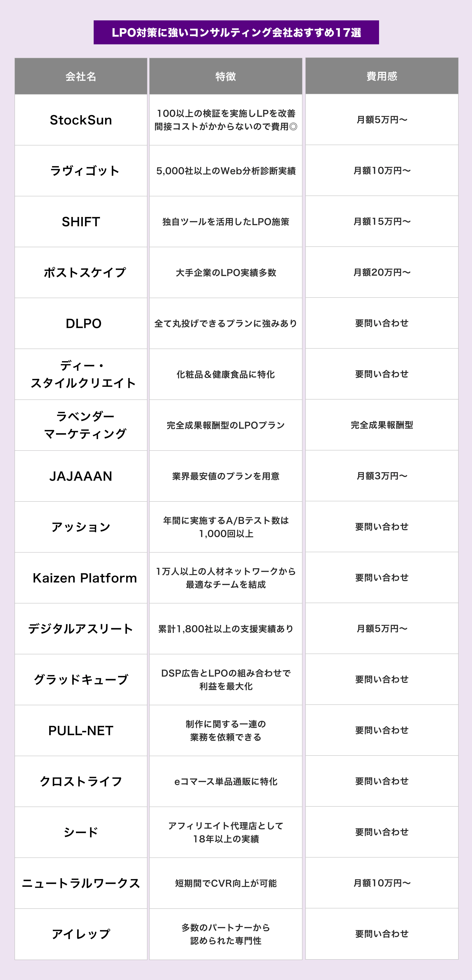Screen dimensions: 472x980
Task: Click the 短期間でCVR向上が可能 feature cell
Action: pyautogui.click(x=226, y=883)
